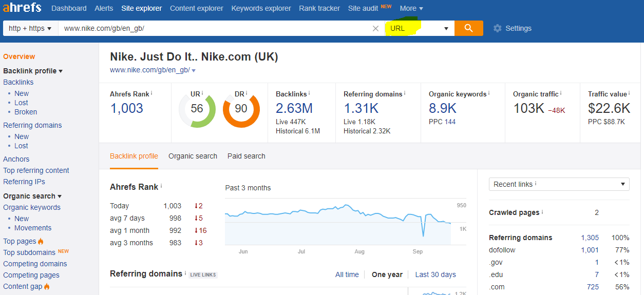
Task: Select All time range for referring domains
Action: pyautogui.click(x=347, y=274)
